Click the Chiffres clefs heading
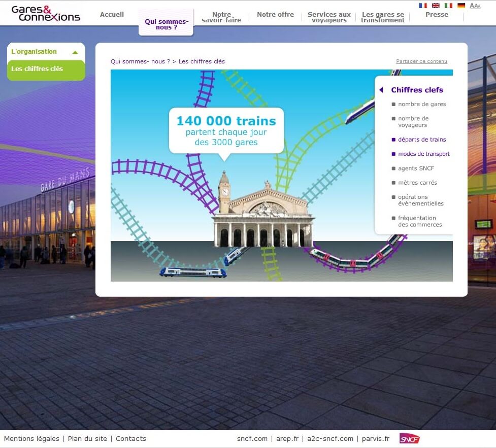The width and height of the screenshot is (496, 448). pyautogui.click(x=417, y=90)
